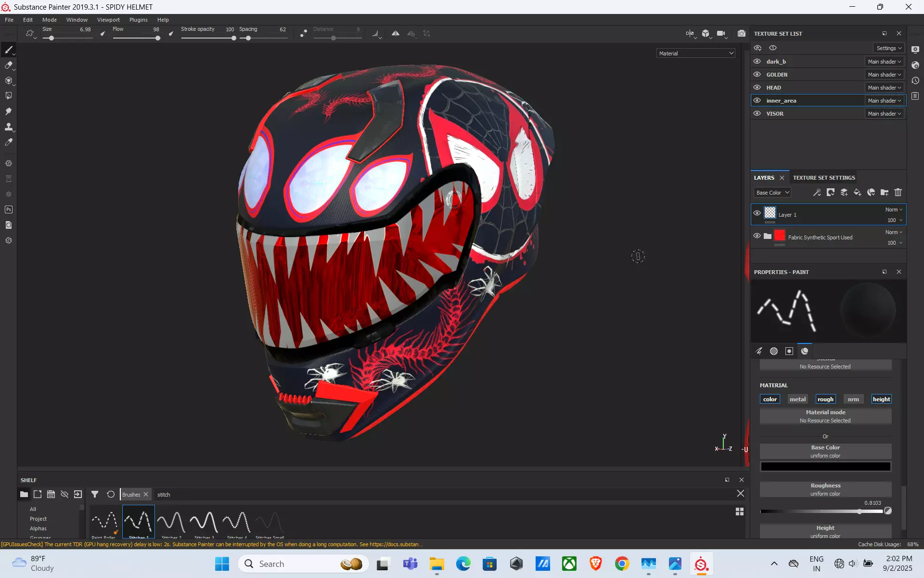Screen dimensions: 924x578
Task: Toggle lazy mouse icon
Action: pyautogui.click(x=303, y=34)
